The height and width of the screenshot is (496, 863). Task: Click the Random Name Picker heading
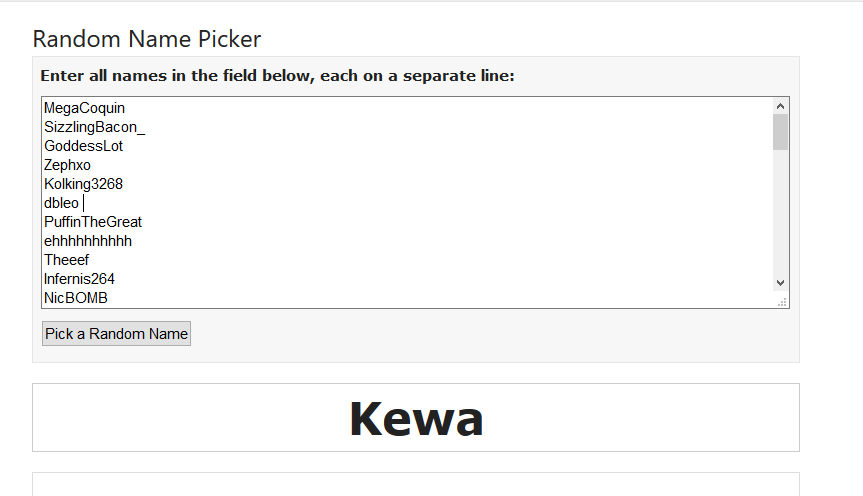[147, 39]
